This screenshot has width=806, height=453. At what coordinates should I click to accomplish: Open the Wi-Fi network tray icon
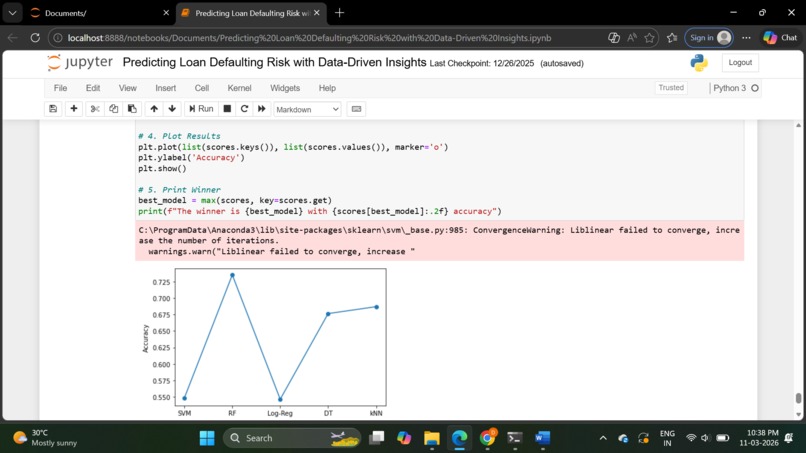(x=691, y=438)
